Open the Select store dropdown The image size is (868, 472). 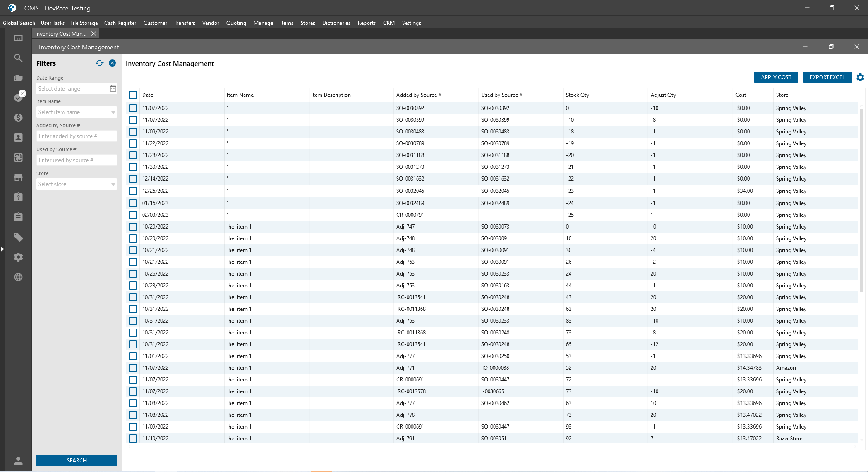(x=113, y=184)
